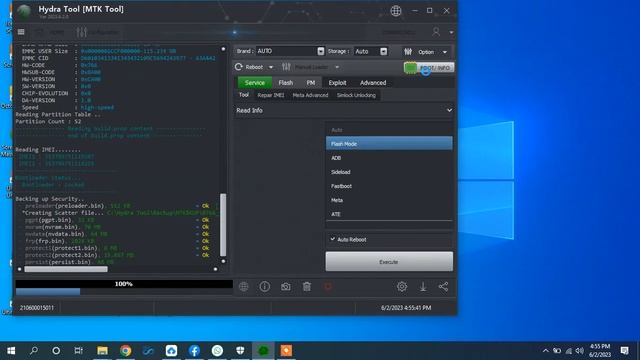Switch to the Advanced tab
640x360 pixels.
pos(373,82)
